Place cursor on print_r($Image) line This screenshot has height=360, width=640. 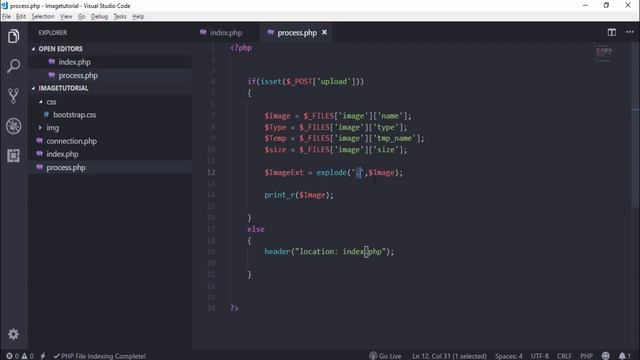[299, 195]
